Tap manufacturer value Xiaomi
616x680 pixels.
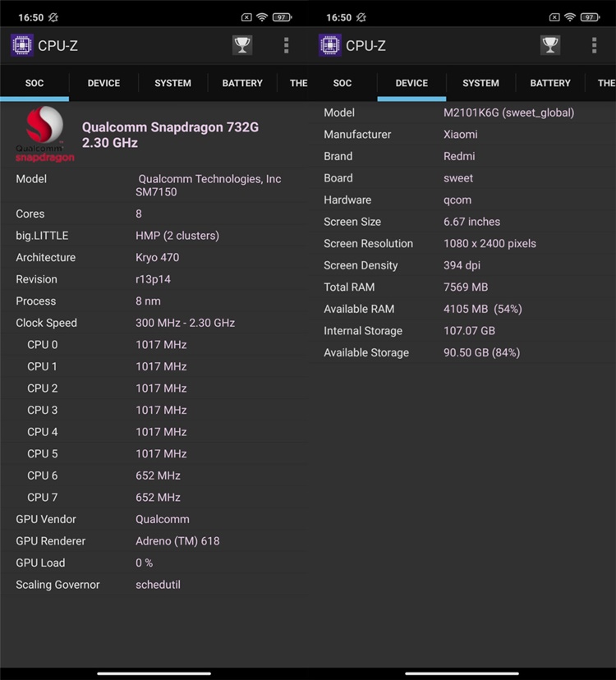460,135
